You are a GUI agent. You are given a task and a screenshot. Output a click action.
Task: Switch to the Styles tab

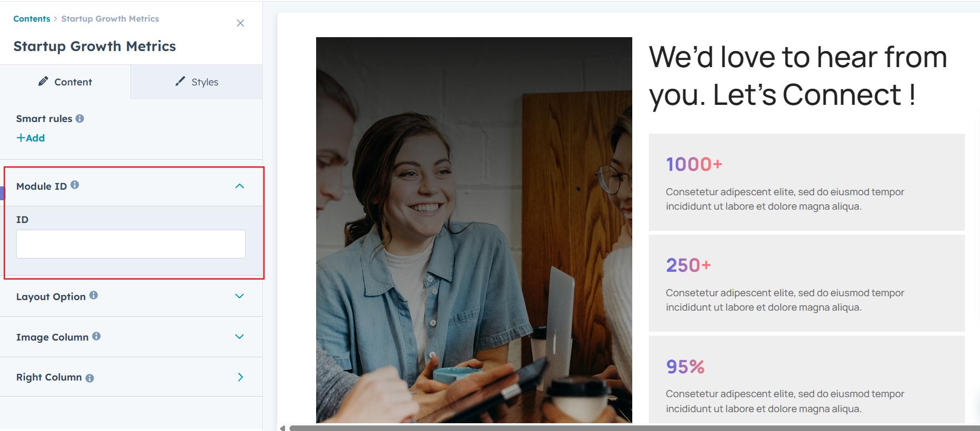pos(197,82)
